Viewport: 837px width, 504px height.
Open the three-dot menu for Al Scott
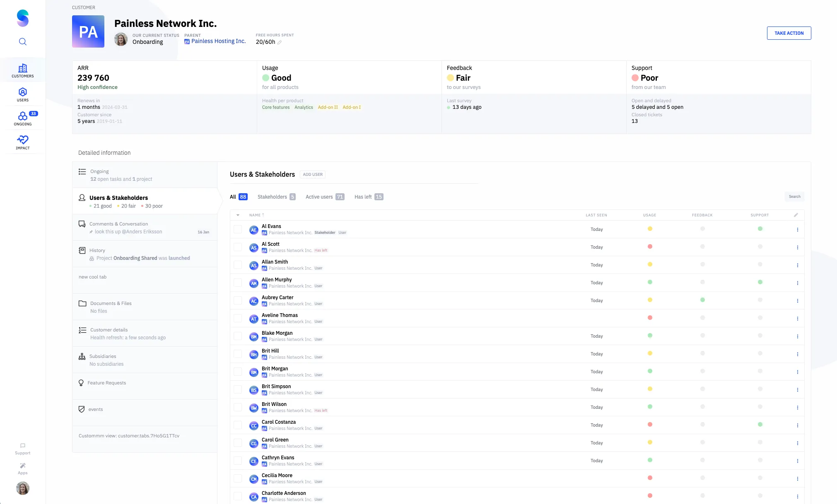797,247
